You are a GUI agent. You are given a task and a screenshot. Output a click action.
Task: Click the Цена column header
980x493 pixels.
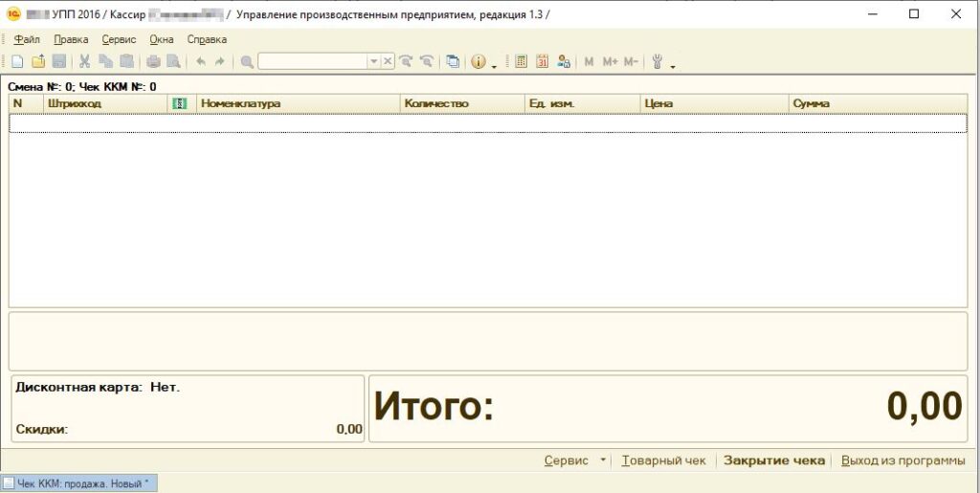pos(714,103)
